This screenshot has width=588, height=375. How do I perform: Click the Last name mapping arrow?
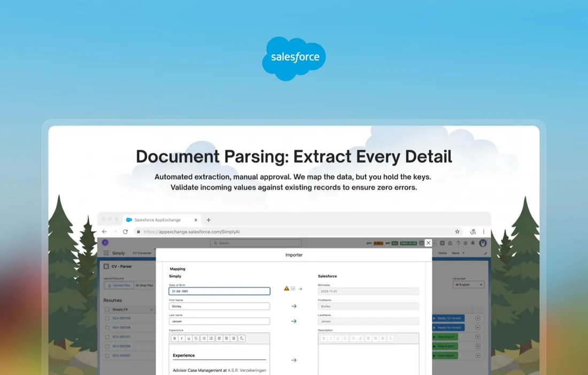pyautogui.click(x=294, y=321)
